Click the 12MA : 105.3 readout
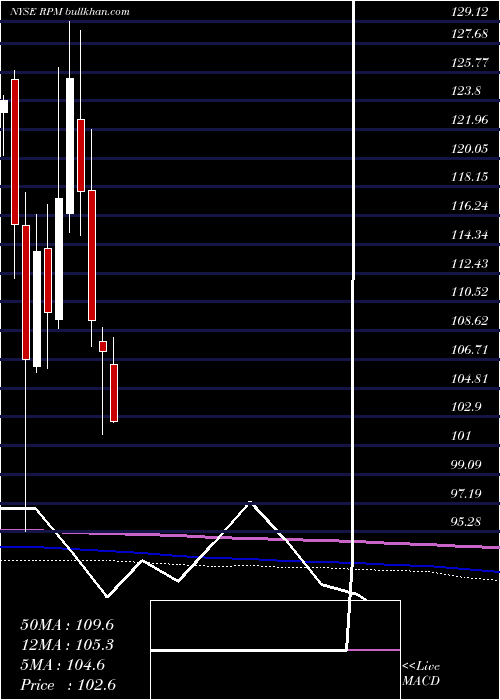Image resolution: width=500 pixels, height=700 pixels. 67,645
